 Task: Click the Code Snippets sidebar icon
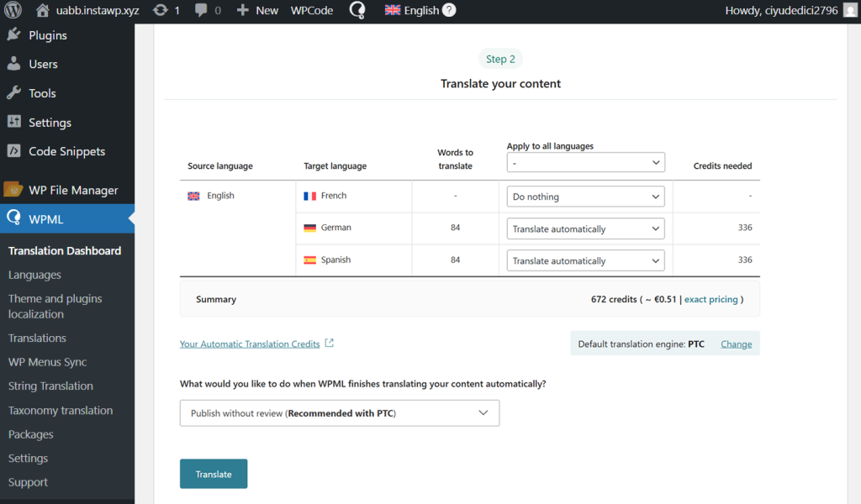click(x=13, y=151)
